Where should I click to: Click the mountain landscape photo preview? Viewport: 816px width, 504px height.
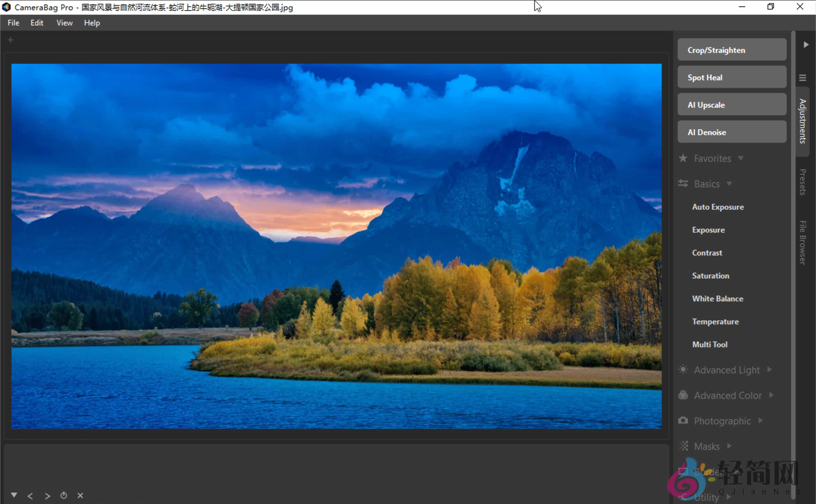[x=336, y=246]
